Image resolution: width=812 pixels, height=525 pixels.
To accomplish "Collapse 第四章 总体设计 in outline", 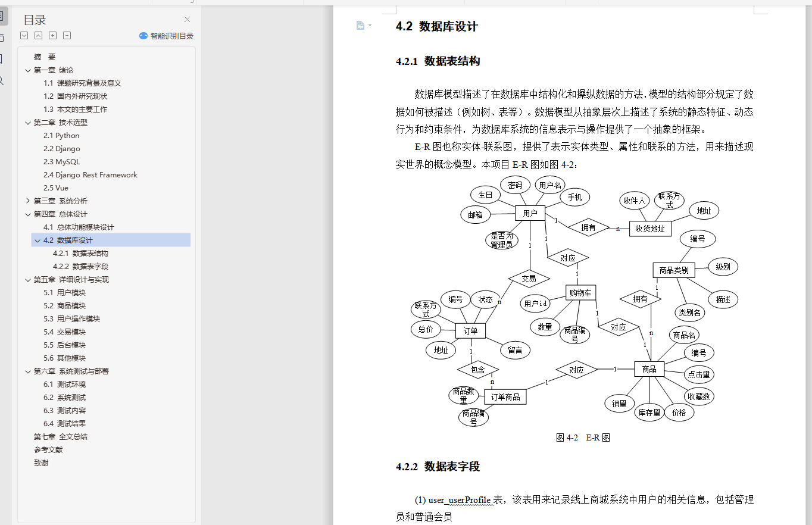I will 27,214.
